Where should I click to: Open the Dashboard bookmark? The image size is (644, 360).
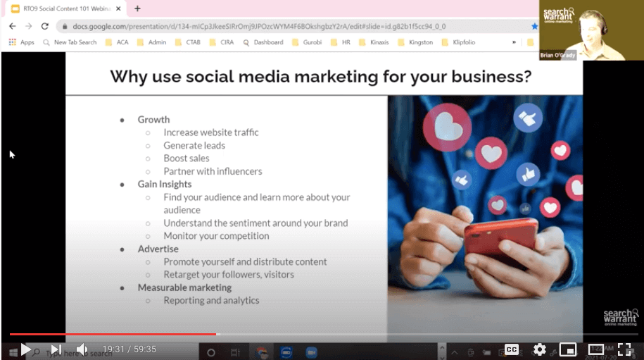(x=263, y=42)
